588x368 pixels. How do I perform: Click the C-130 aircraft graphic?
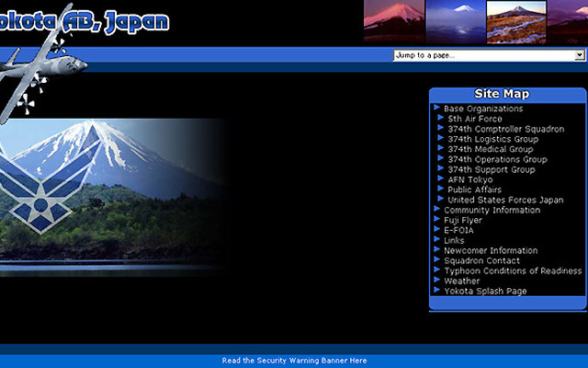point(38,65)
